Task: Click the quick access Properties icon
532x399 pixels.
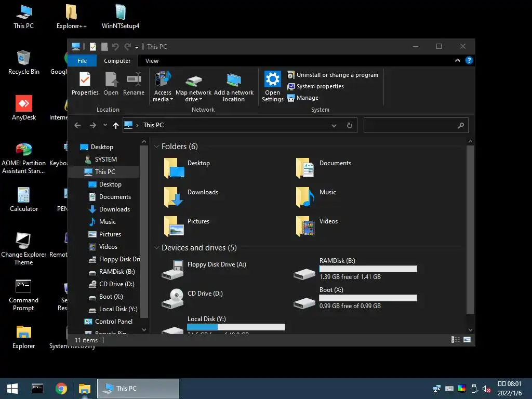Action: (x=92, y=46)
